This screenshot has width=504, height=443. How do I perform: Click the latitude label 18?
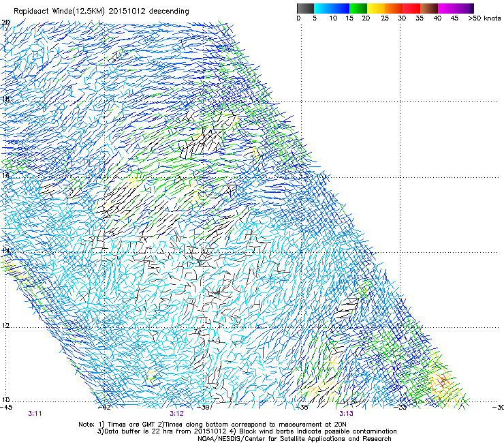5,99
